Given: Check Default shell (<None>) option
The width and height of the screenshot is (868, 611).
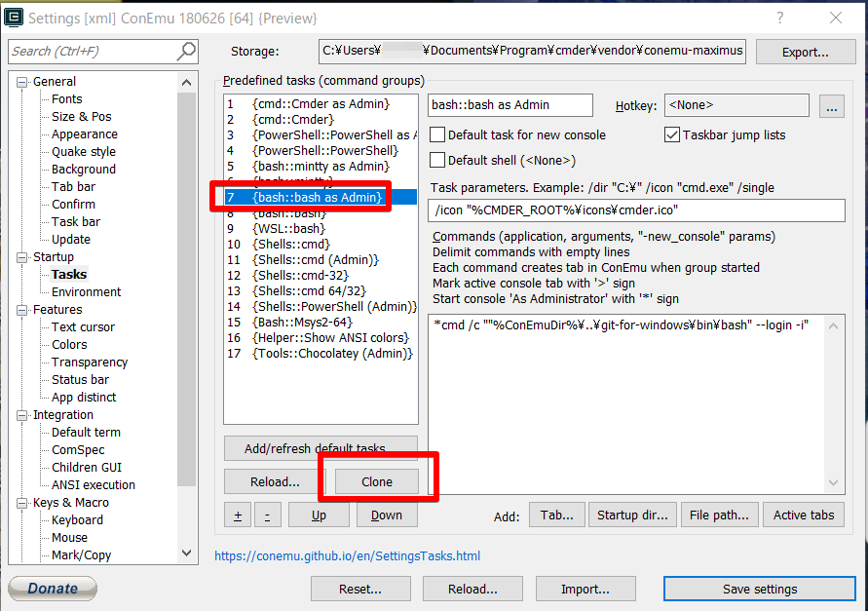Looking at the screenshot, I should click(437, 160).
